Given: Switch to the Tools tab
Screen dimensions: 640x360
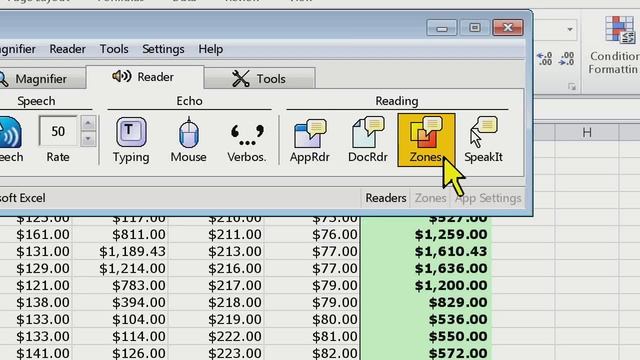Looking at the screenshot, I should coord(260,78).
